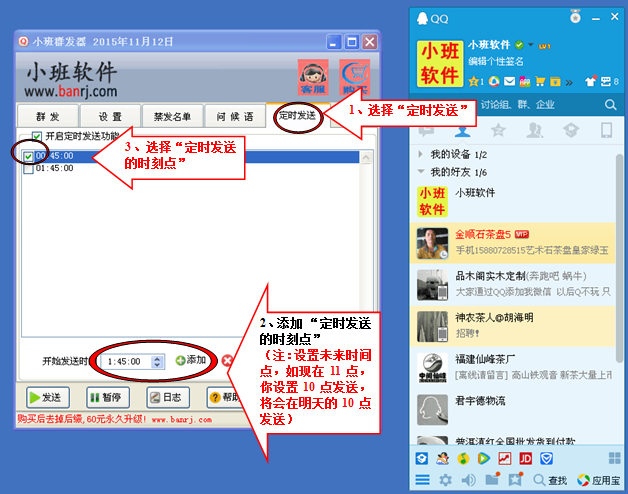This screenshot has width=628, height=494.
Task: Toggle the QQ sound speaker icon
Action: [x=469, y=480]
